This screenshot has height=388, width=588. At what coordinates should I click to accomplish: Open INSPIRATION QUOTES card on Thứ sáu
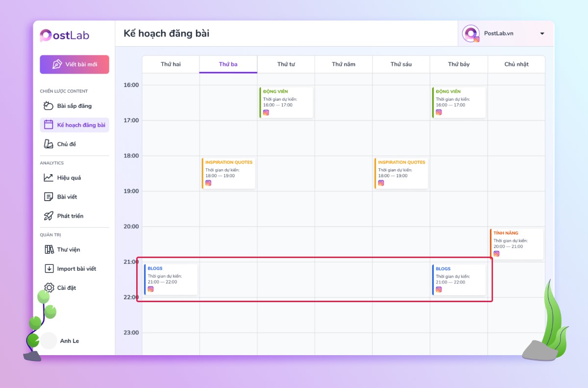pyautogui.click(x=401, y=173)
